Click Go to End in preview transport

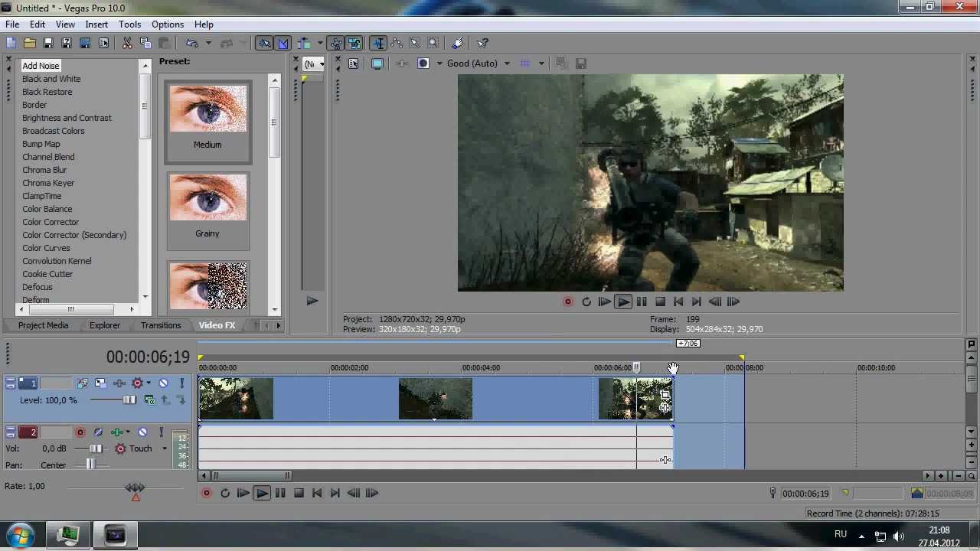(697, 302)
